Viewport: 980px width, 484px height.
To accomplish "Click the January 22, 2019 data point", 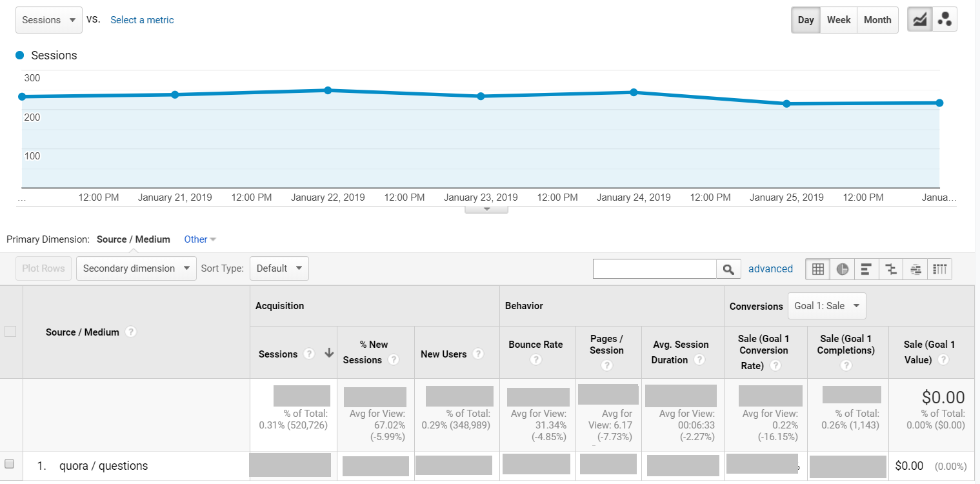I will [328, 90].
